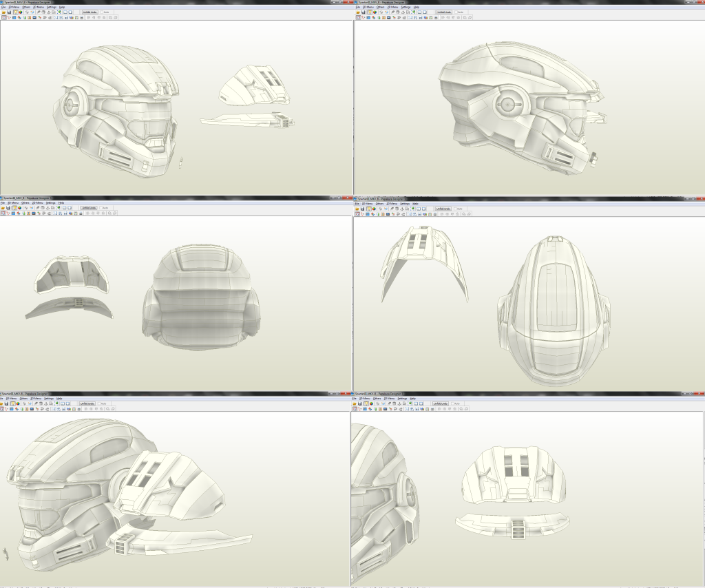The width and height of the screenshot is (705, 588).
Task: Open the File menu in top-left window
Action: (3, 7)
